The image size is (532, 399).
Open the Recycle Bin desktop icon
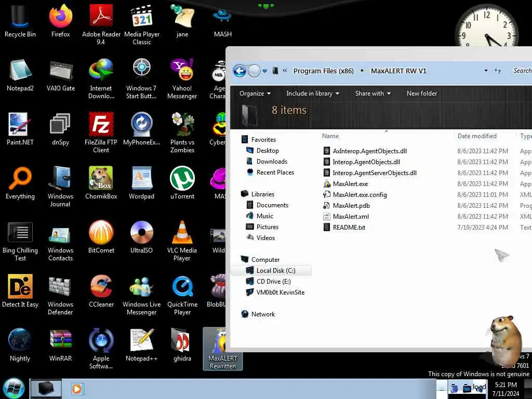click(20, 21)
